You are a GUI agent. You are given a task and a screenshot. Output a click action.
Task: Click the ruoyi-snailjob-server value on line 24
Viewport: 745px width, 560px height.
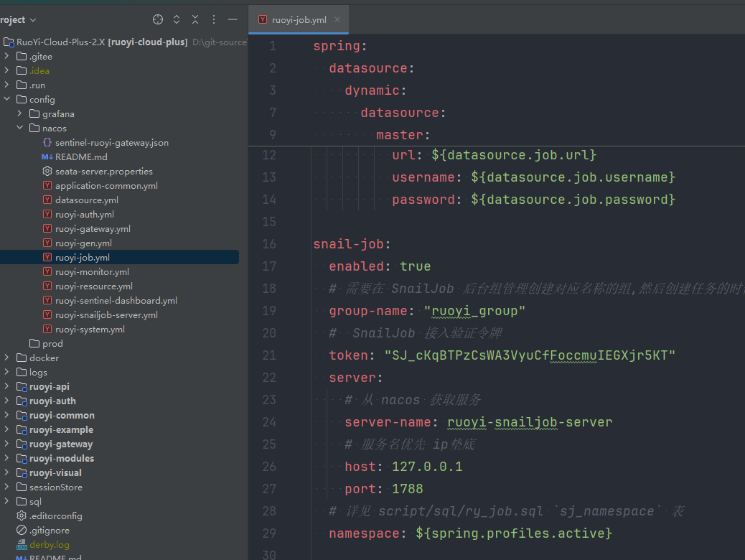click(530, 422)
